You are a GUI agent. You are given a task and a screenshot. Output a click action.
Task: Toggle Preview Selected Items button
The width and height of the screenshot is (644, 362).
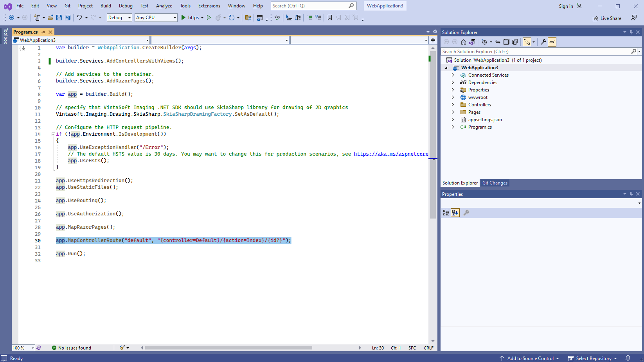(x=552, y=42)
